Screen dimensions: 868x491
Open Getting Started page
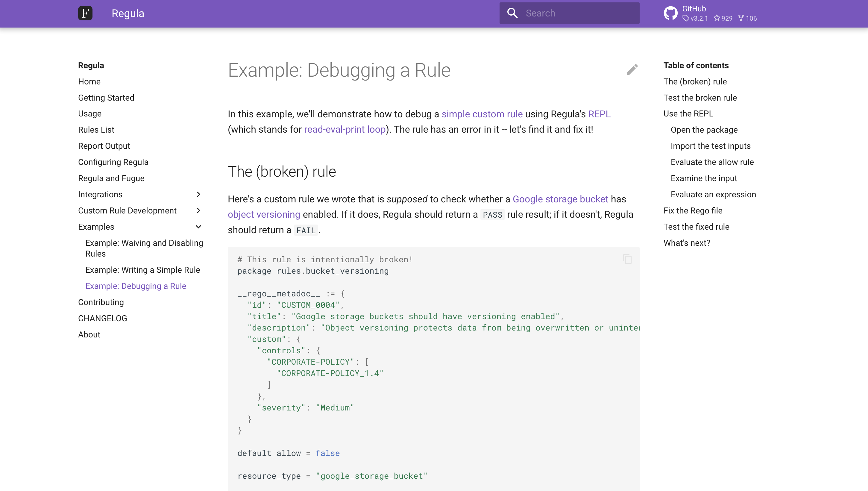pos(106,98)
